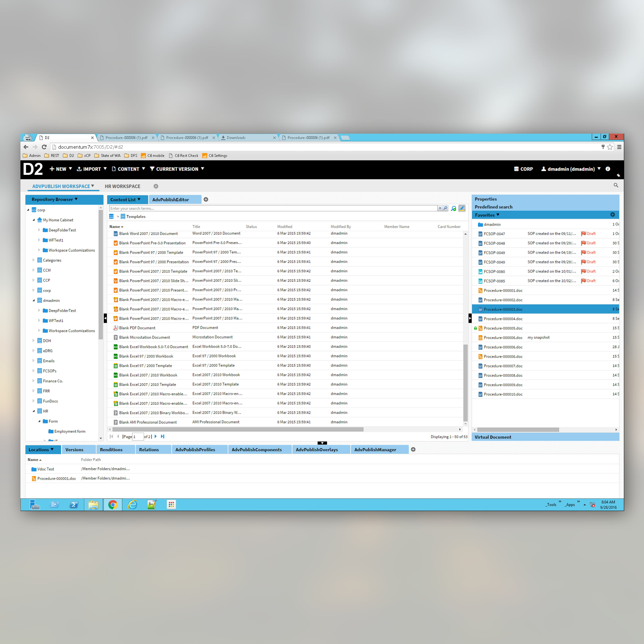Click the highlighted pencil edit icon by the search bar
644x644 pixels.
462,208
